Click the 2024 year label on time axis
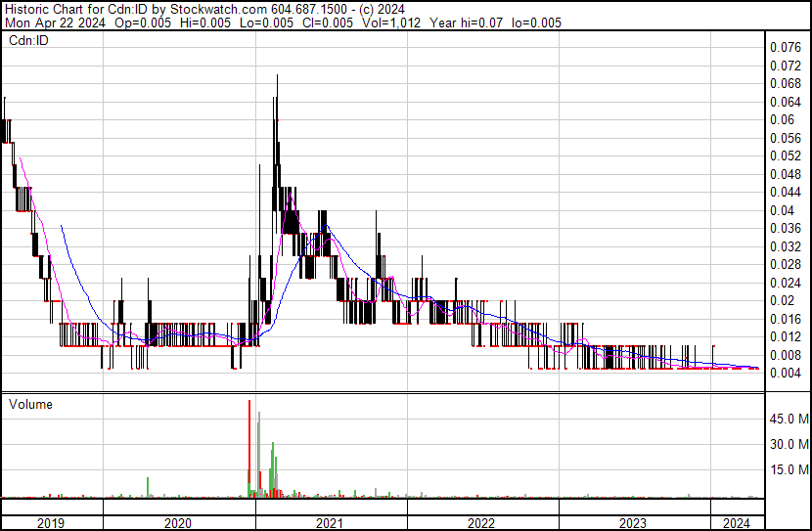Viewport: 812px width, 531px height. (737, 523)
